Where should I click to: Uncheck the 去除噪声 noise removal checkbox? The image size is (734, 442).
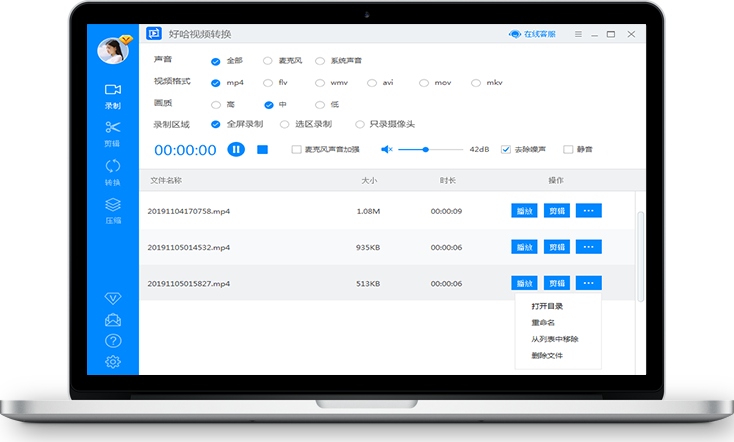(x=506, y=149)
